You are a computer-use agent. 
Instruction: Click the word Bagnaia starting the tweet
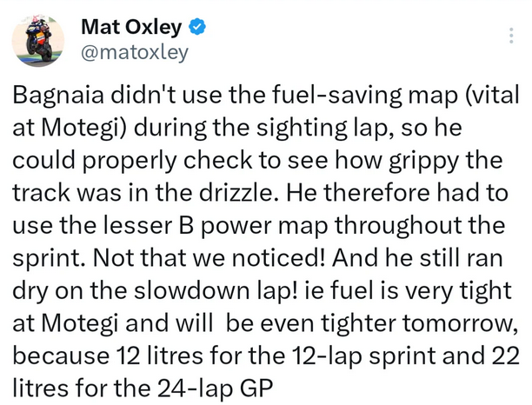click(x=58, y=96)
